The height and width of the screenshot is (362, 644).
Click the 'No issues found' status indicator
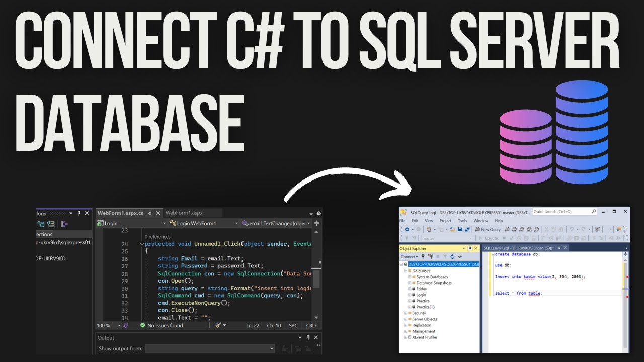162,326
